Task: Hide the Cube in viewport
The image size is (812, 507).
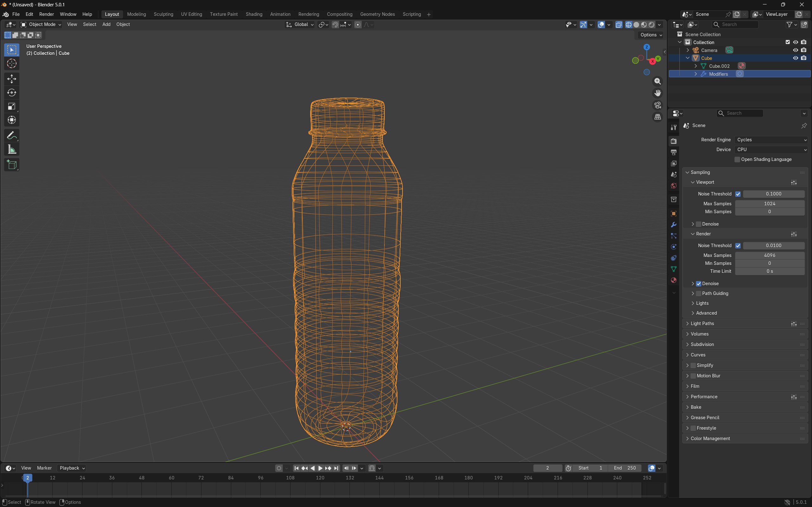Action: point(795,58)
